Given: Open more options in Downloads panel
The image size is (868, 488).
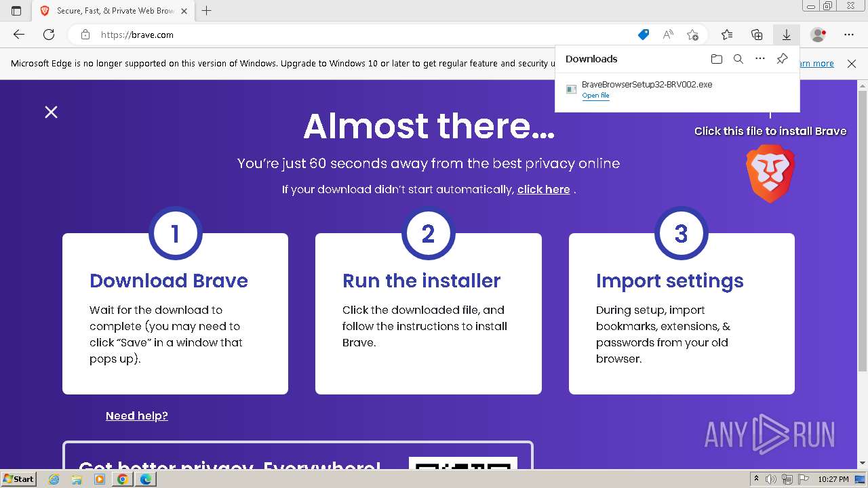Looking at the screenshot, I should pos(760,59).
